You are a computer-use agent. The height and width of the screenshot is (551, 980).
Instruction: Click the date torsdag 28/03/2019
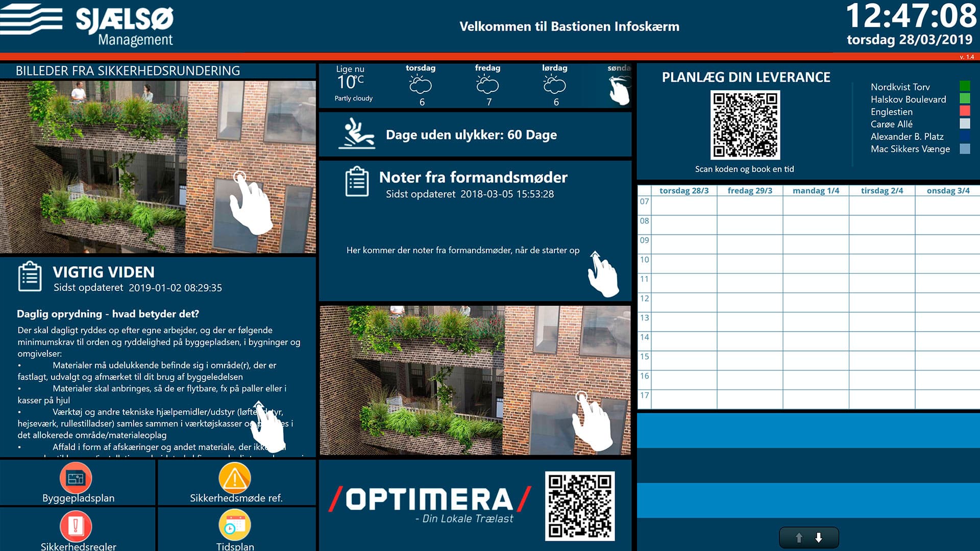pyautogui.click(x=910, y=40)
